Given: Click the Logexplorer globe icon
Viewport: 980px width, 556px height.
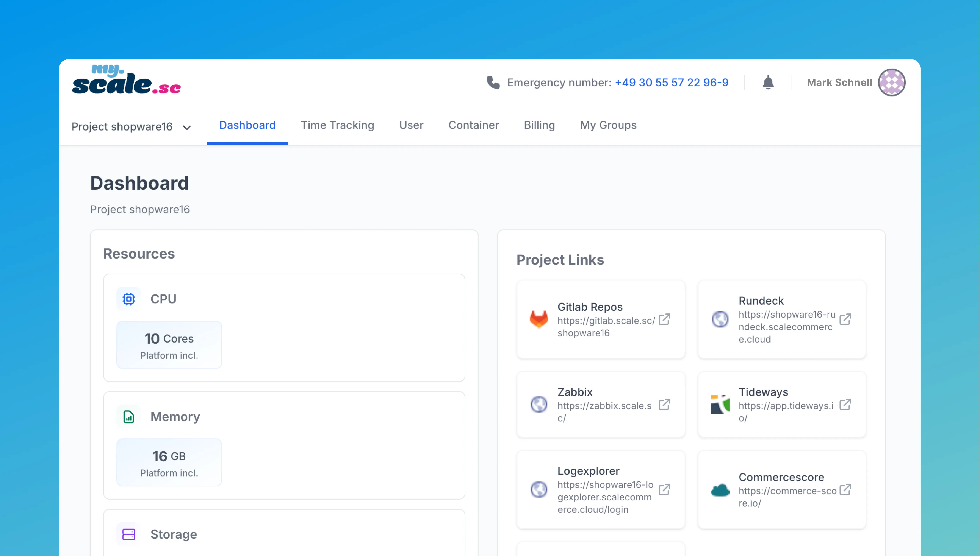Looking at the screenshot, I should point(539,490).
